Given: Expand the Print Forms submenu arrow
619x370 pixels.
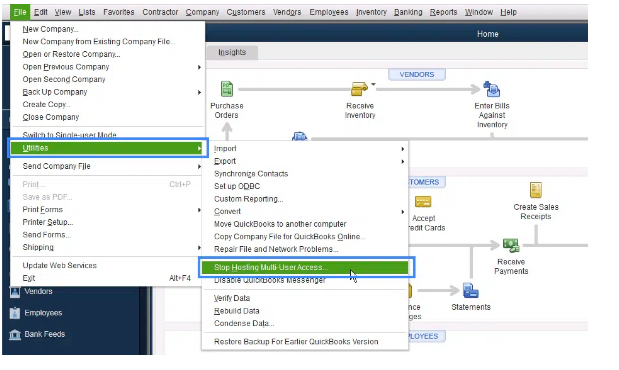Looking at the screenshot, I should pyautogui.click(x=199, y=210).
